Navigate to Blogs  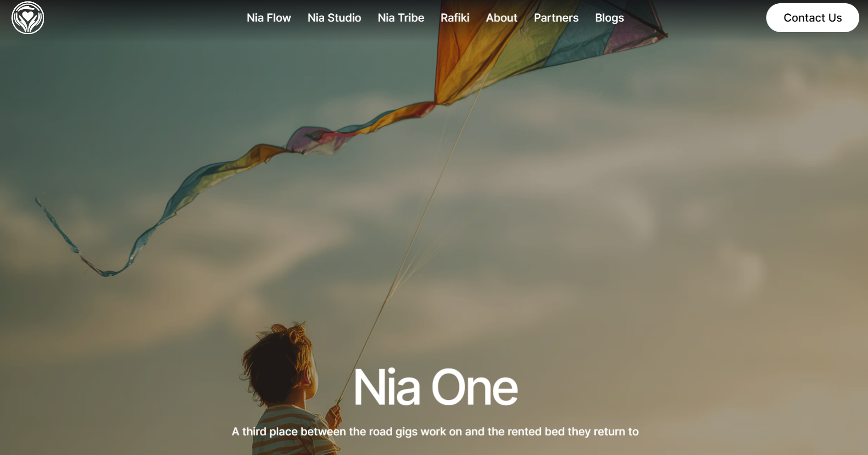click(609, 18)
